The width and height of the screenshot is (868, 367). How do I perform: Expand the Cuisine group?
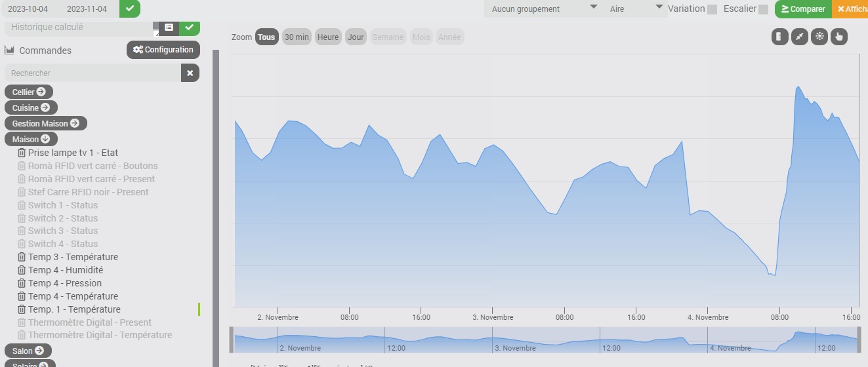[x=31, y=107]
